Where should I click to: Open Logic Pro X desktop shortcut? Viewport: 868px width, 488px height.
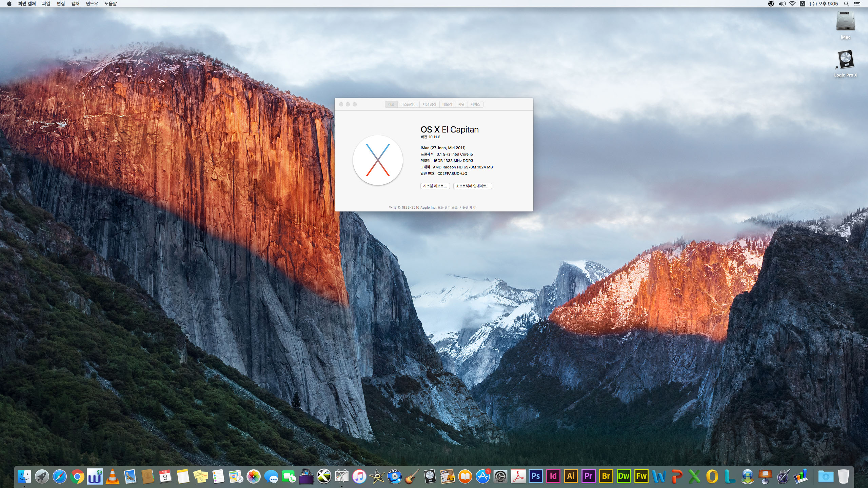pos(845,60)
